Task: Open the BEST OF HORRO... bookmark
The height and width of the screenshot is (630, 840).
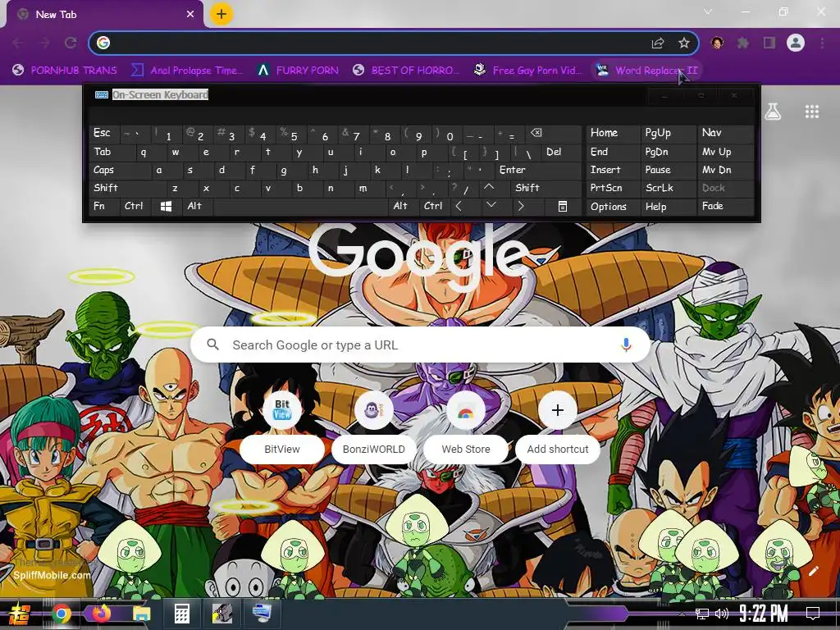Action: coord(407,71)
